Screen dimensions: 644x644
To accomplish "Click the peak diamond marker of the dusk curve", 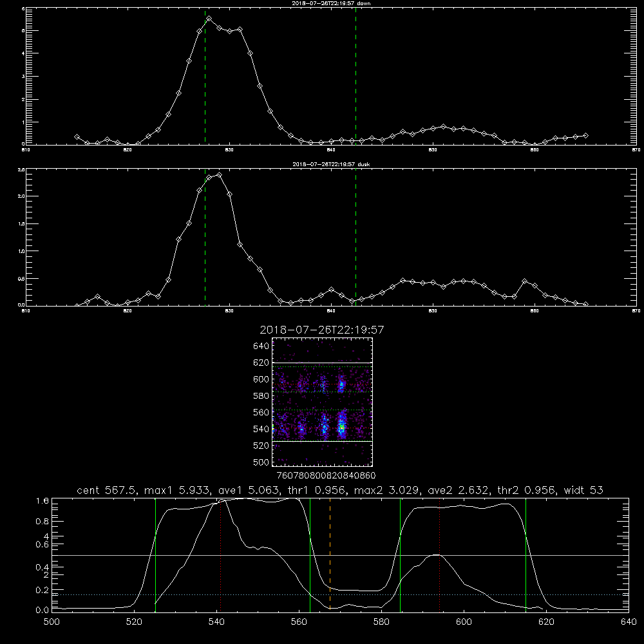I will (220, 175).
